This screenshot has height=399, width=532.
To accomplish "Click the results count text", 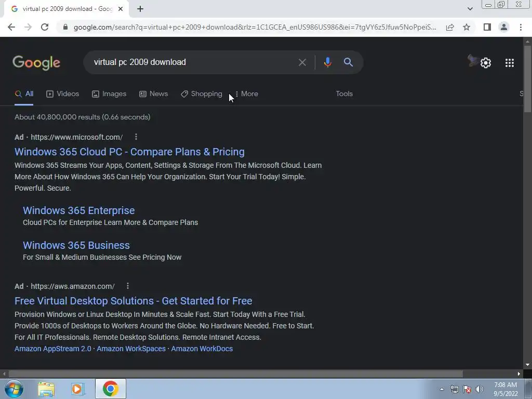I will pyautogui.click(x=83, y=117).
